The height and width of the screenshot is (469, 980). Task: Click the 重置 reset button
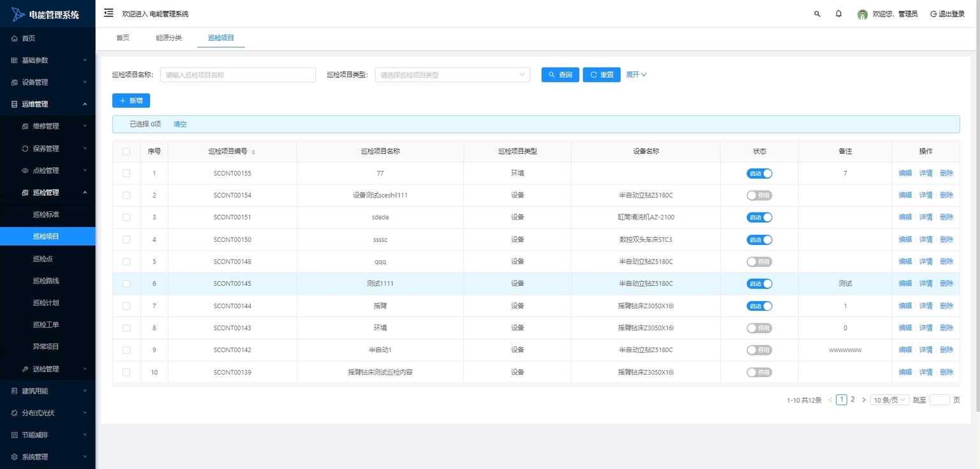[x=601, y=75]
